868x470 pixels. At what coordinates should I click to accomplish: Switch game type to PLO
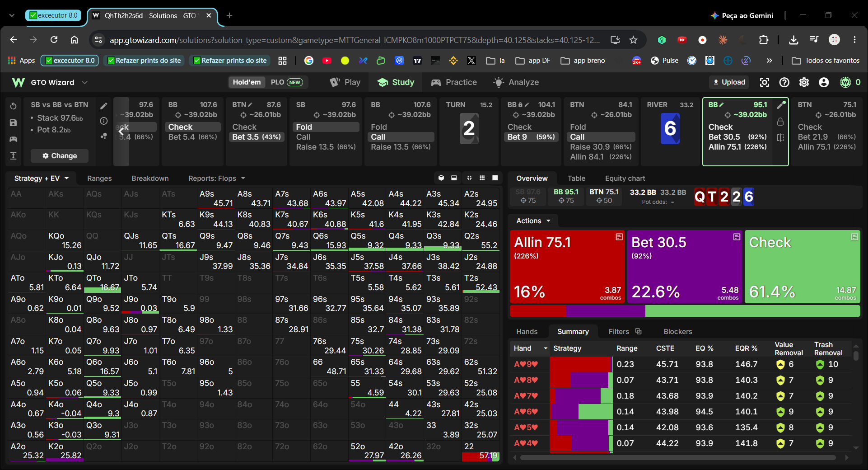(286, 82)
